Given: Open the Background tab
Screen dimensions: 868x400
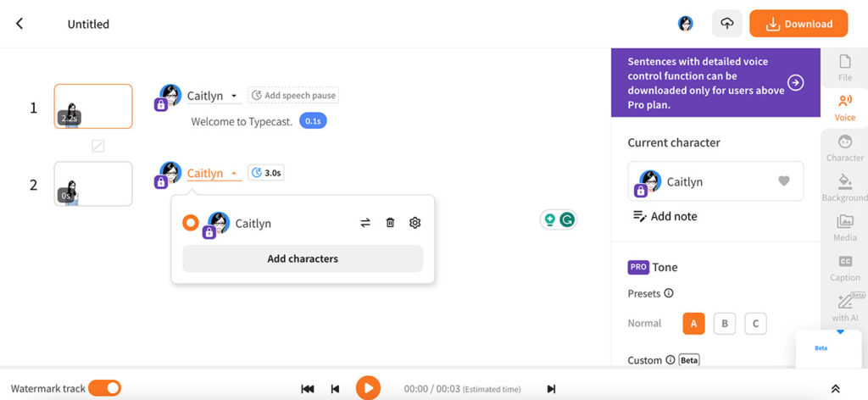Looking at the screenshot, I should 845,188.
